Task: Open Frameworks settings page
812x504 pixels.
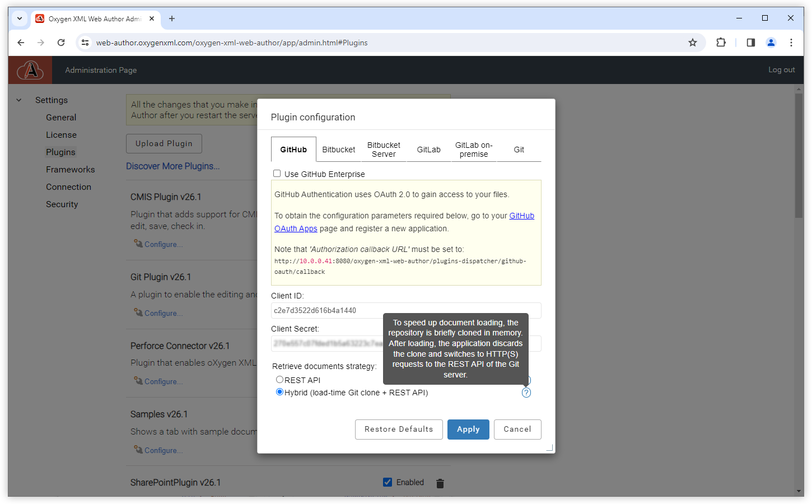Action: pyautogui.click(x=71, y=170)
